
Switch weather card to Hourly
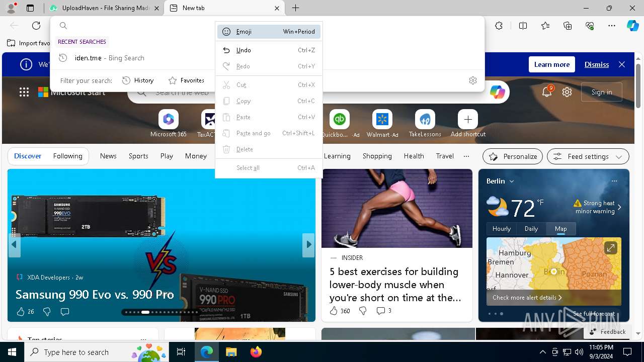pos(502,229)
